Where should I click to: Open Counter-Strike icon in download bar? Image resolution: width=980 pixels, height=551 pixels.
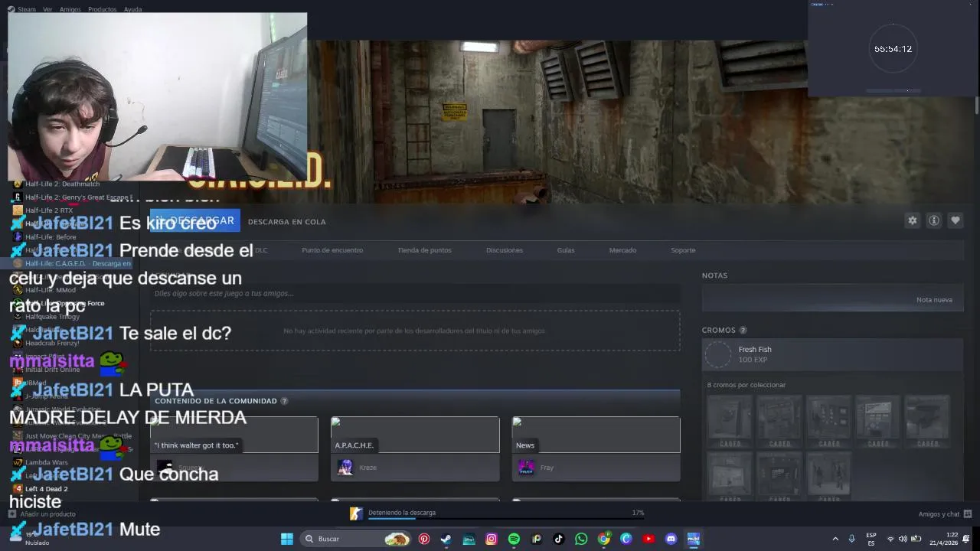356,514
